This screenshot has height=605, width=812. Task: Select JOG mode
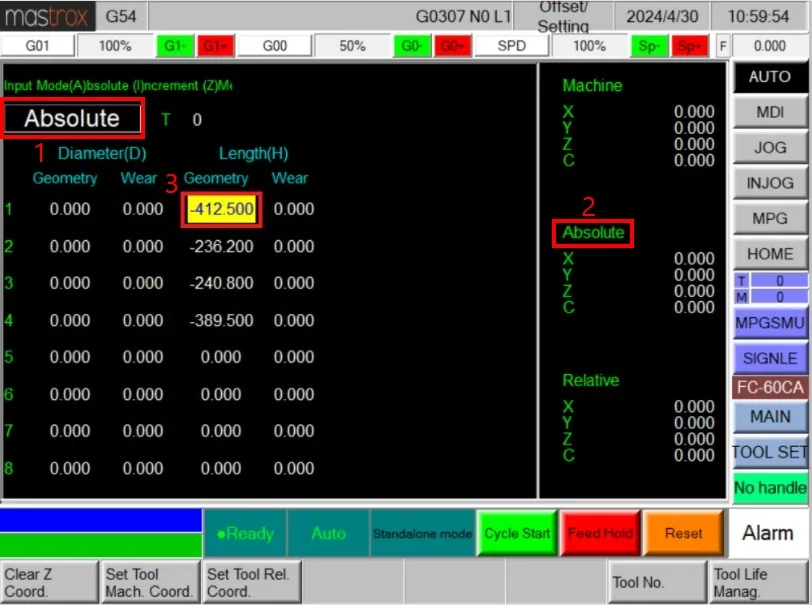[770, 148]
